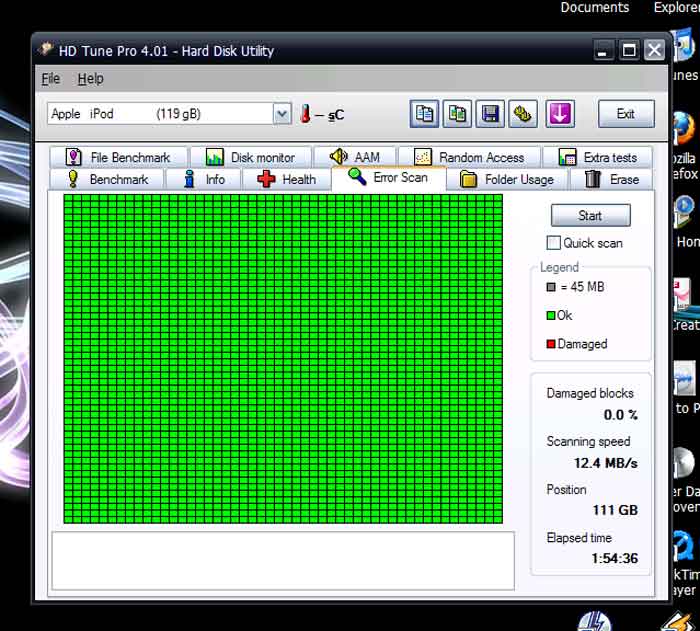
Task: Open the Help menu
Action: [x=90, y=79]
